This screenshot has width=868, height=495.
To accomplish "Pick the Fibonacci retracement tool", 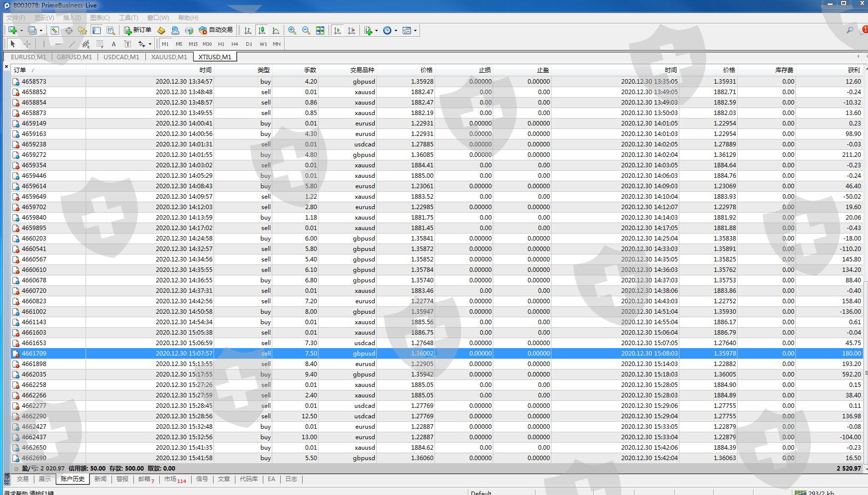I will 100,44.
